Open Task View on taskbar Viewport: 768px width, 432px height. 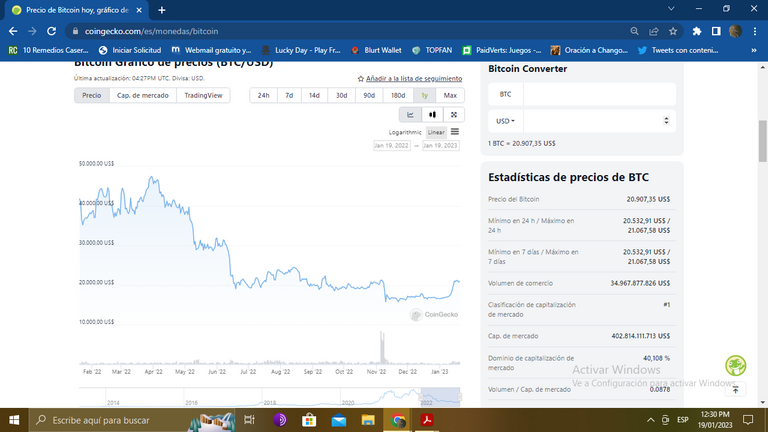point(249,420)
